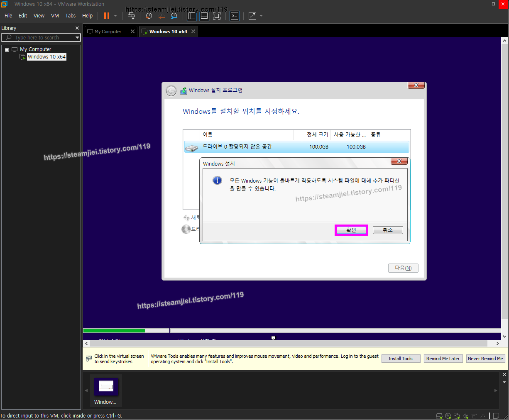The width and height of the screenshot is (509, 420).
Task: Open the stretch guest dropdown arrow
Action: click(x=261, y=16)
